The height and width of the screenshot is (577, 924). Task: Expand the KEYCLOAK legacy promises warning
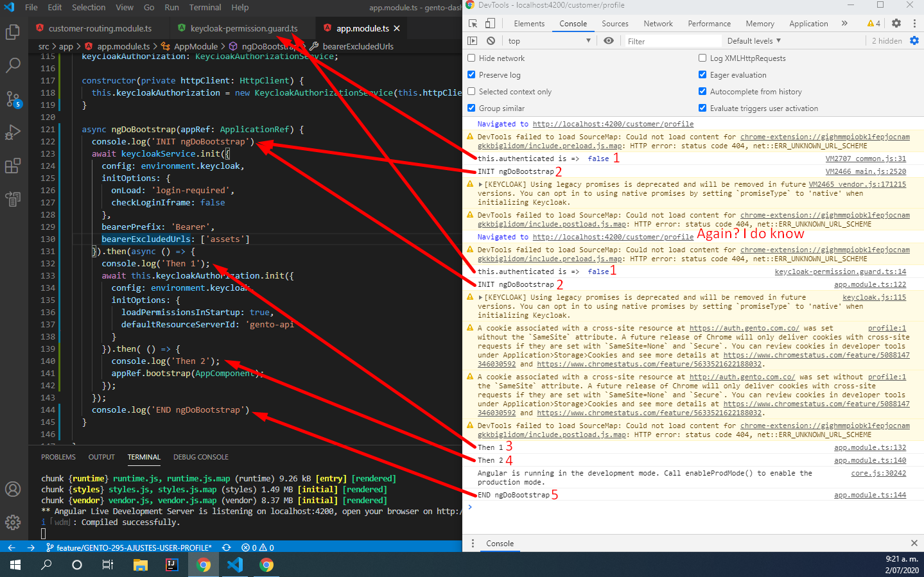tap(476, 184)
